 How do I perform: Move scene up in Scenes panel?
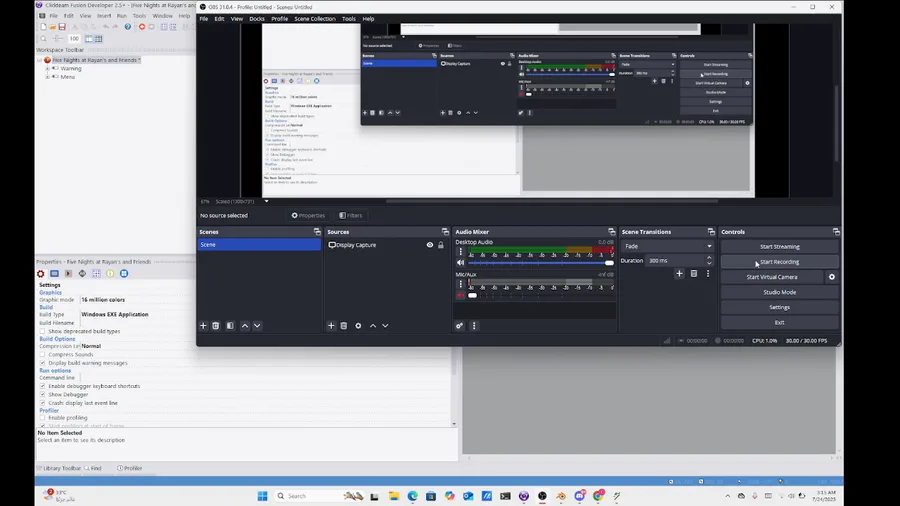(245, 326)
